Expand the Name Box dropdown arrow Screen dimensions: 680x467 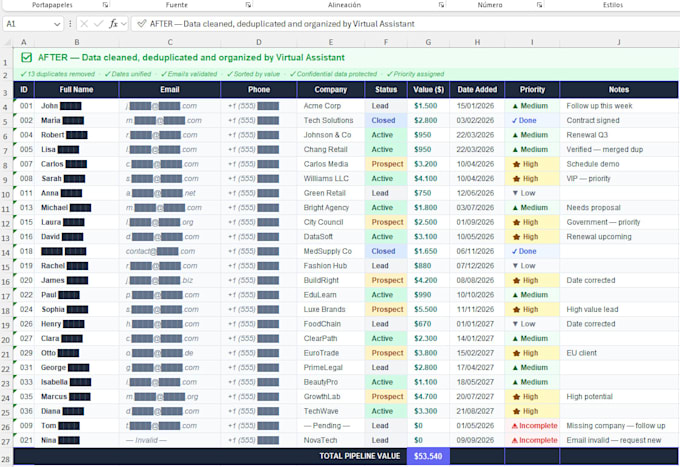tap(57, 24)
